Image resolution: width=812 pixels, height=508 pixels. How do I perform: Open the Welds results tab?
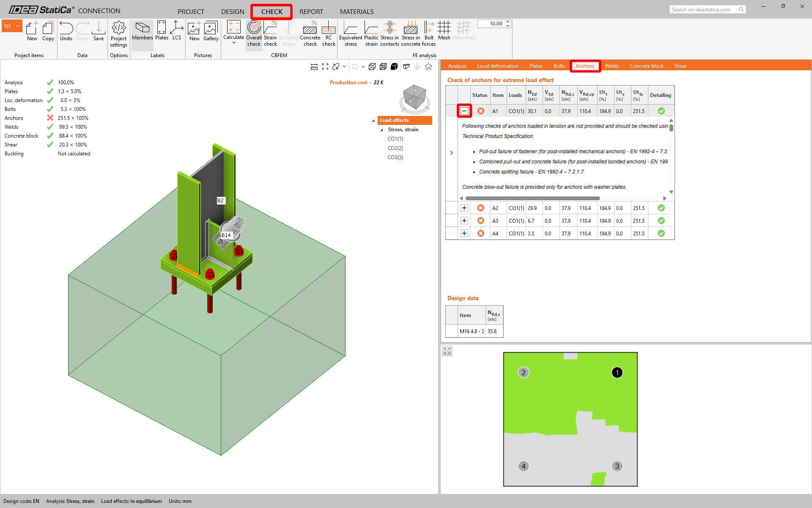click(x=612, y=66)
